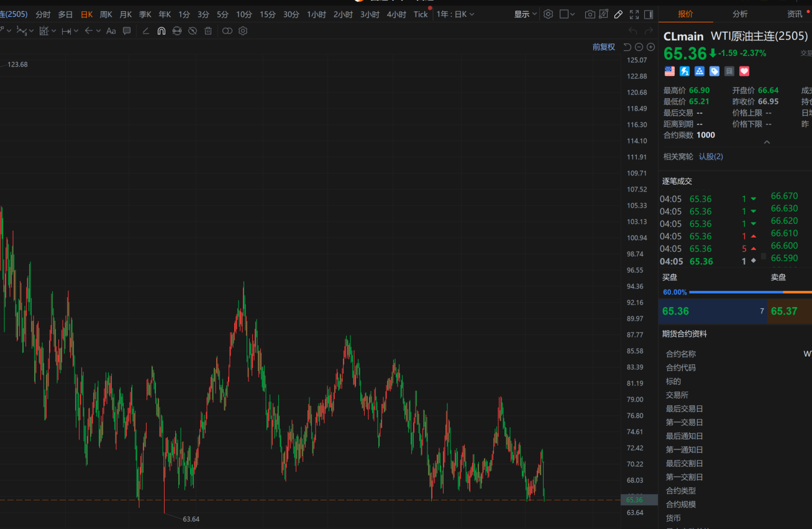
Task: Select the magnet snap drawing tool
Action: (161, 31)
